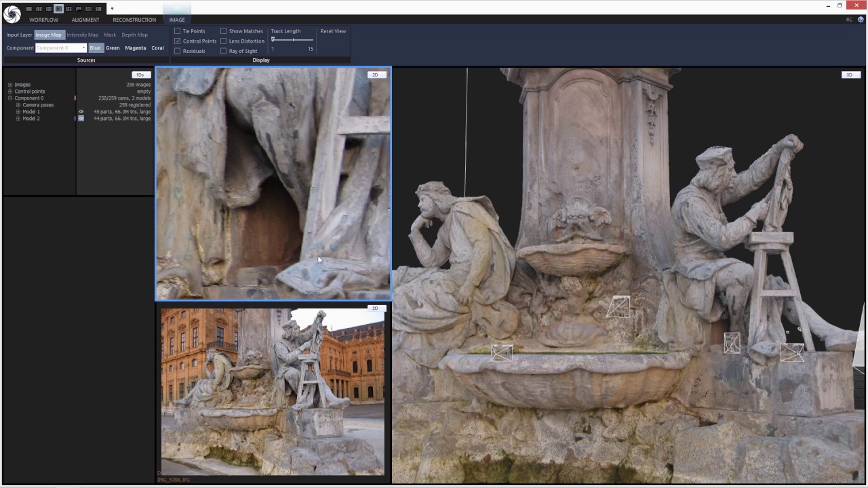The image size is (868, 488).
Task: Select the last layout icon in the row
Action: pyautogui.click(x=99, y=9)
